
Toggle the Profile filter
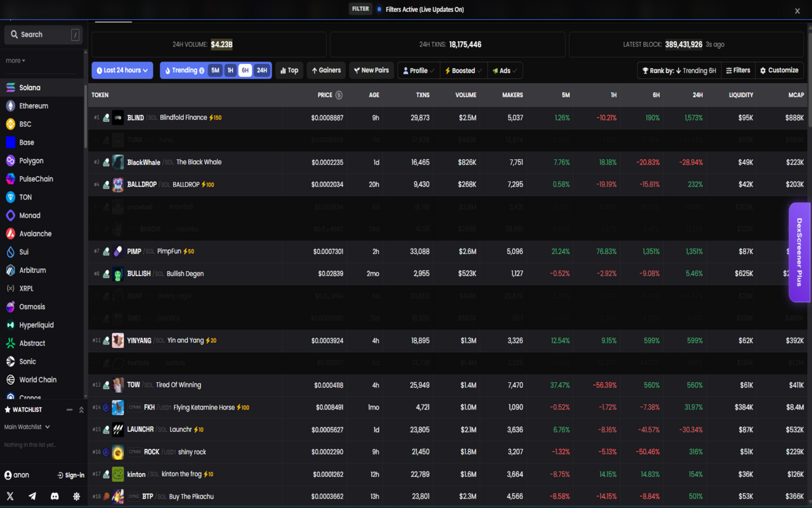(419, 70)
